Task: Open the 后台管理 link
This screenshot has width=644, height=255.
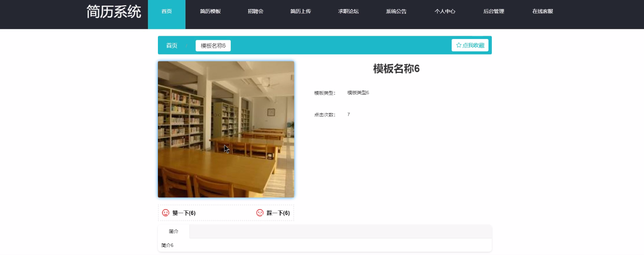Action: tap(493, 11)
